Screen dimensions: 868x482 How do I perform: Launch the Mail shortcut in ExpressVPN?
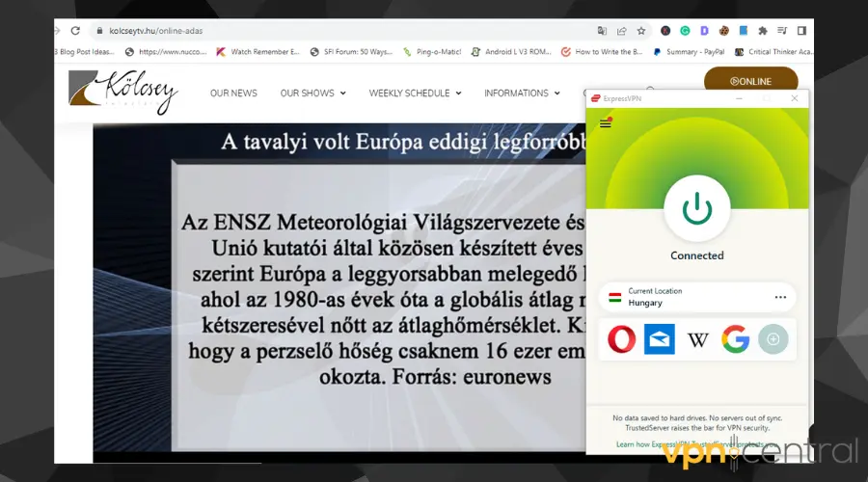coord(660,339)
